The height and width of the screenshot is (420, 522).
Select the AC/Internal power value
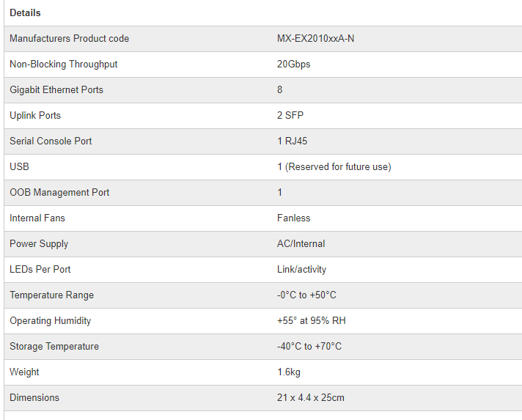coord(301,244)
